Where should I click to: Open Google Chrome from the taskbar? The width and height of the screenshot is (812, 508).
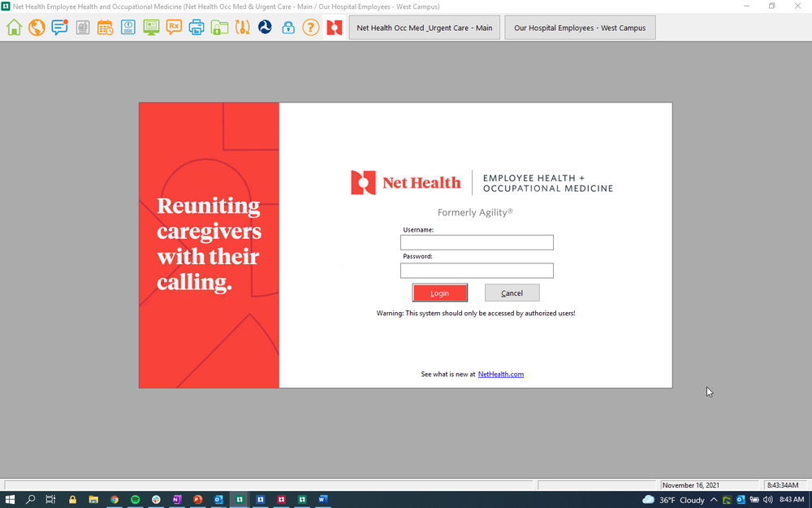(114, 500)
